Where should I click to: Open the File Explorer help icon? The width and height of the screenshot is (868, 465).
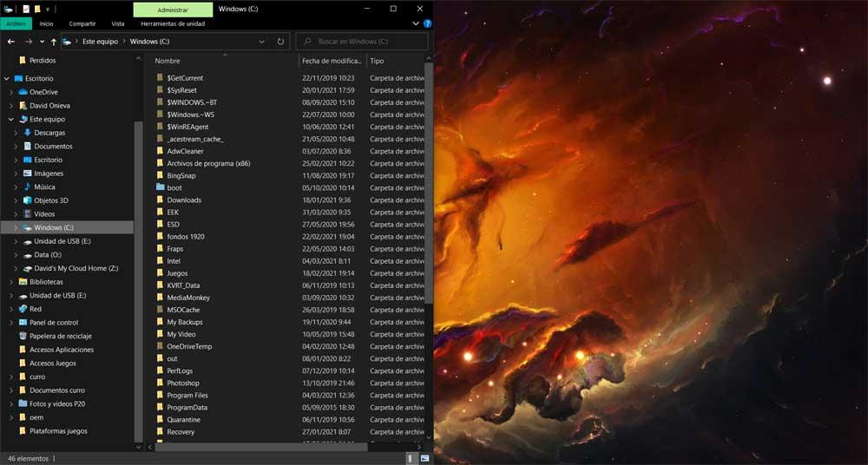point(427,23)
